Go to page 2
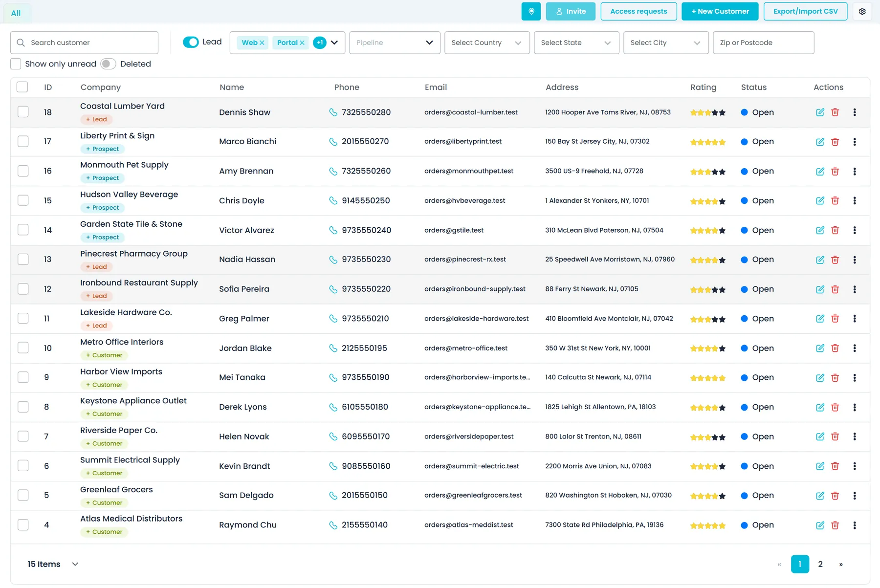This screenshot has width=880, height=588. click(x=820, y=564)
